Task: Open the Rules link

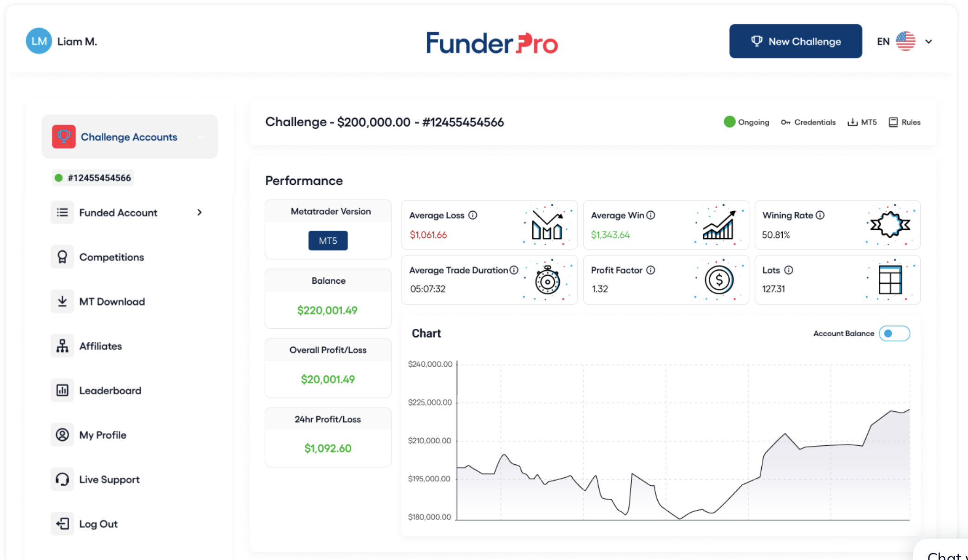Action: pos(904,122)
